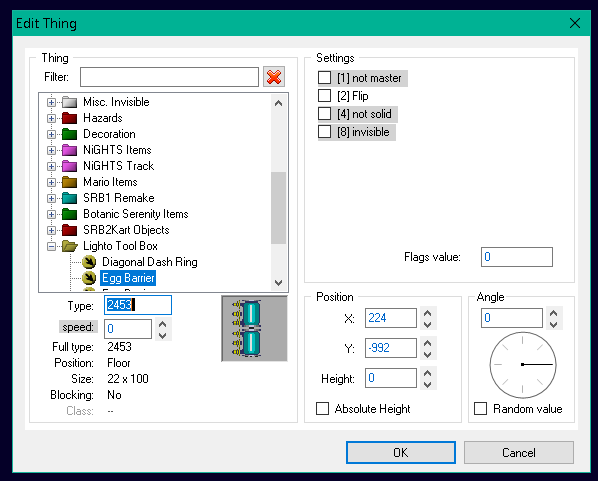Click the Lighto Tool Box open folder icon
This screenshot has height=481, width=598.
[70, 246]
